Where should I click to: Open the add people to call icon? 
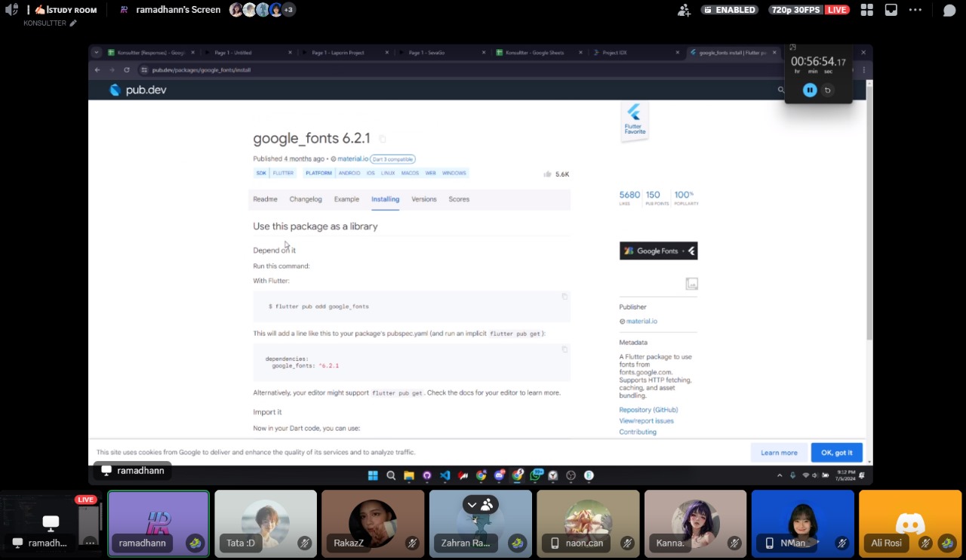[685, 10]
